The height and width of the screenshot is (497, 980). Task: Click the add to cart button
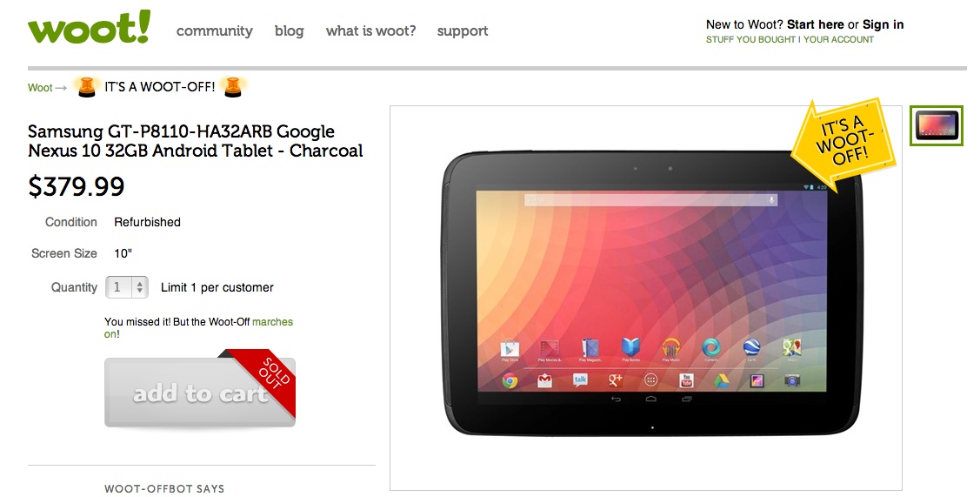pos(200,393)
